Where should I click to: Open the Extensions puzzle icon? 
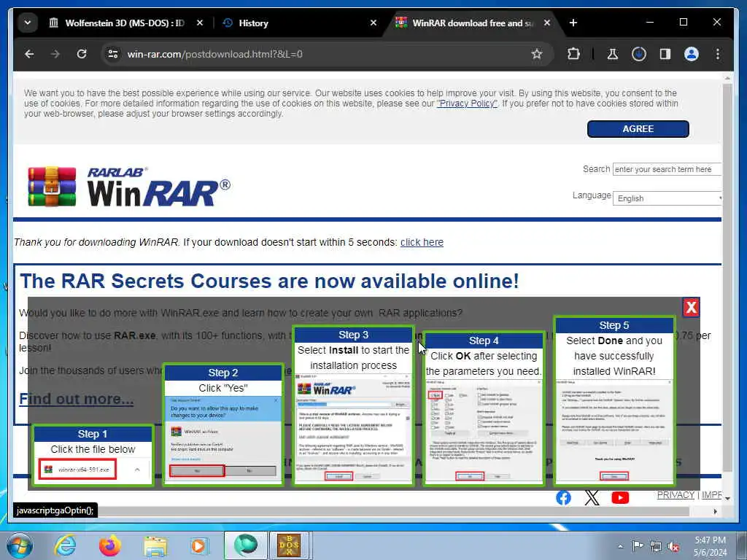(573, 54)
